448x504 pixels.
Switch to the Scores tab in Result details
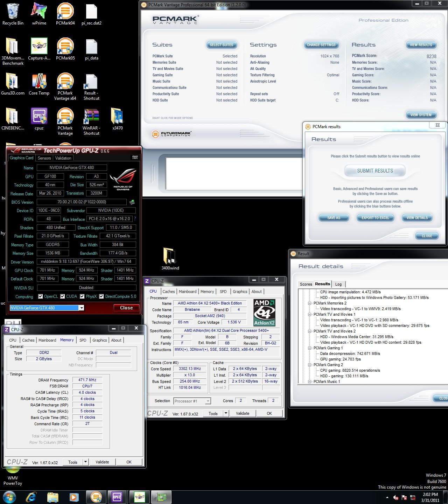pyautogui.click(x=306, y=284)
